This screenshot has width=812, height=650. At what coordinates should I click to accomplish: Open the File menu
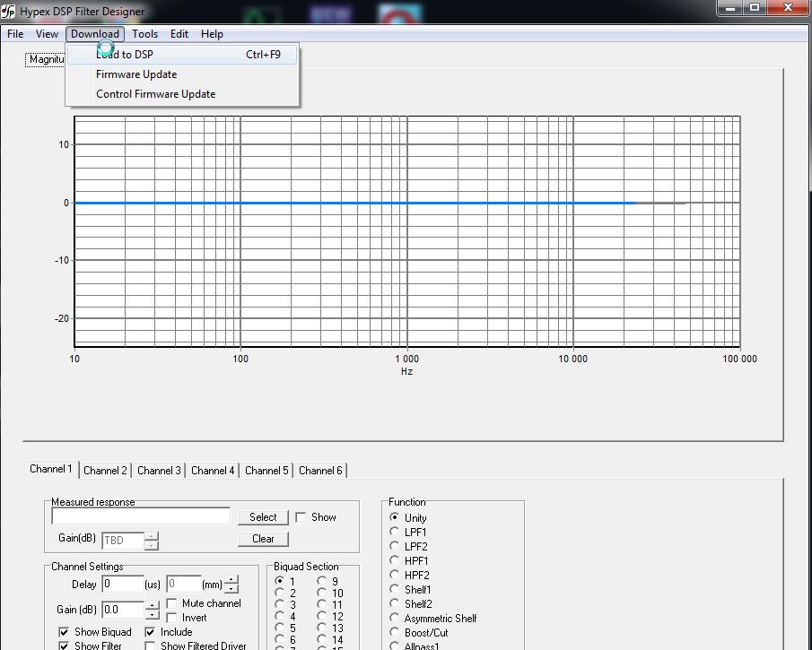(x=15, y=34)
